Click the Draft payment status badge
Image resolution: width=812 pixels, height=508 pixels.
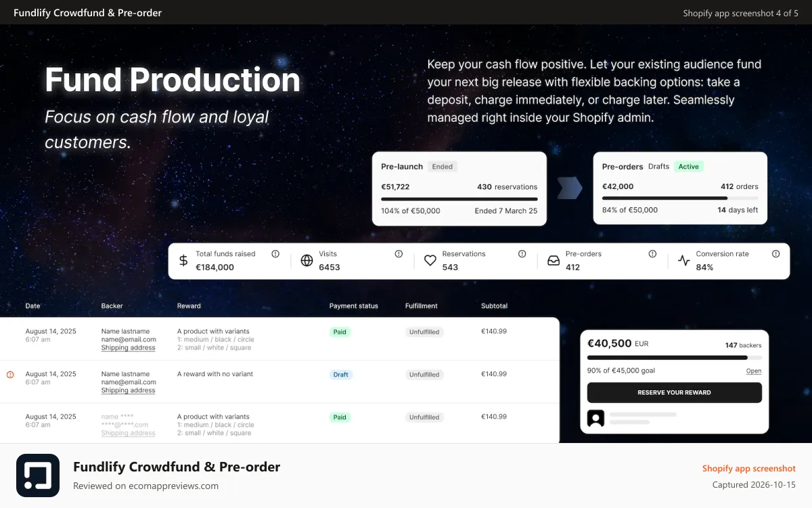341,375
